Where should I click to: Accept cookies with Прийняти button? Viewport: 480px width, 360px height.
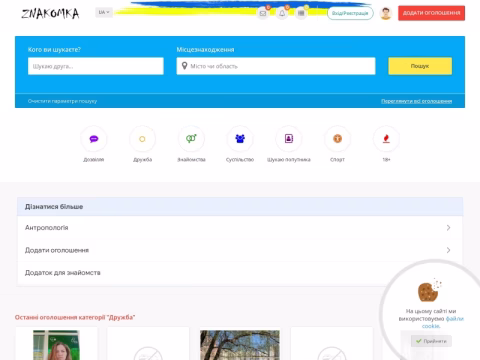pos(431,341)
